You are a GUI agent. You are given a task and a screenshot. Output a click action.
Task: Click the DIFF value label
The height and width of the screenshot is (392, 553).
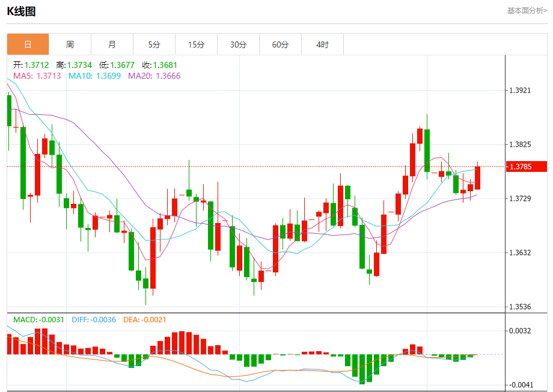coord(94,320)
